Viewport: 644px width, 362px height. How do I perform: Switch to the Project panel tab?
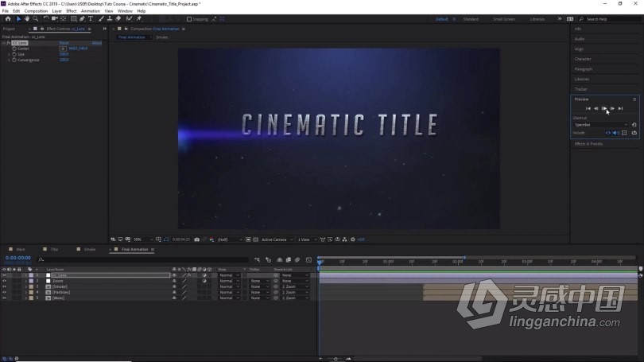pyautogui.click(x=9, y=29)
